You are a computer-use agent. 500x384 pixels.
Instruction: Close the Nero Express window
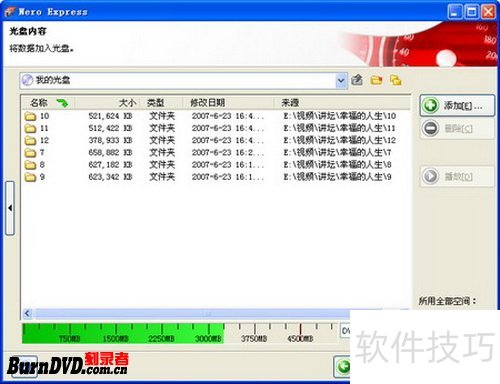489,12
